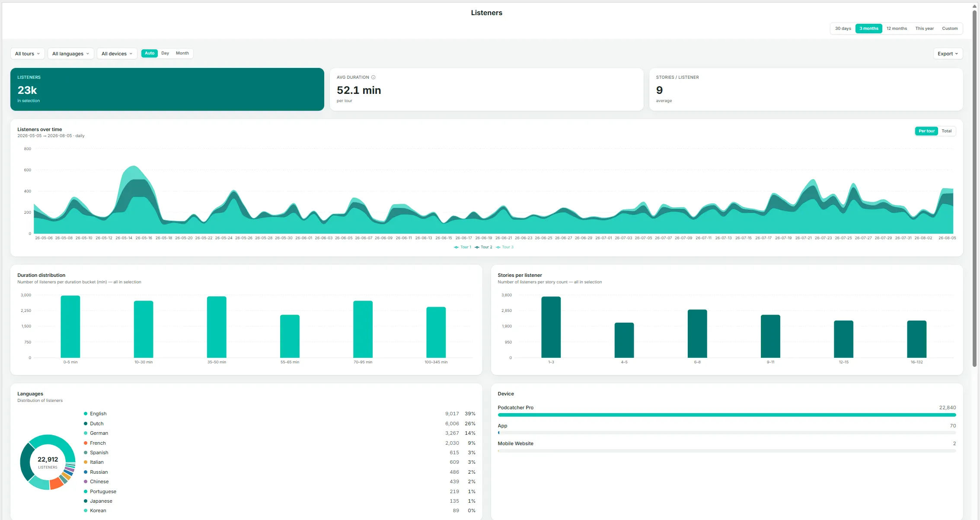Select the This year range

(x=924, y=29)
